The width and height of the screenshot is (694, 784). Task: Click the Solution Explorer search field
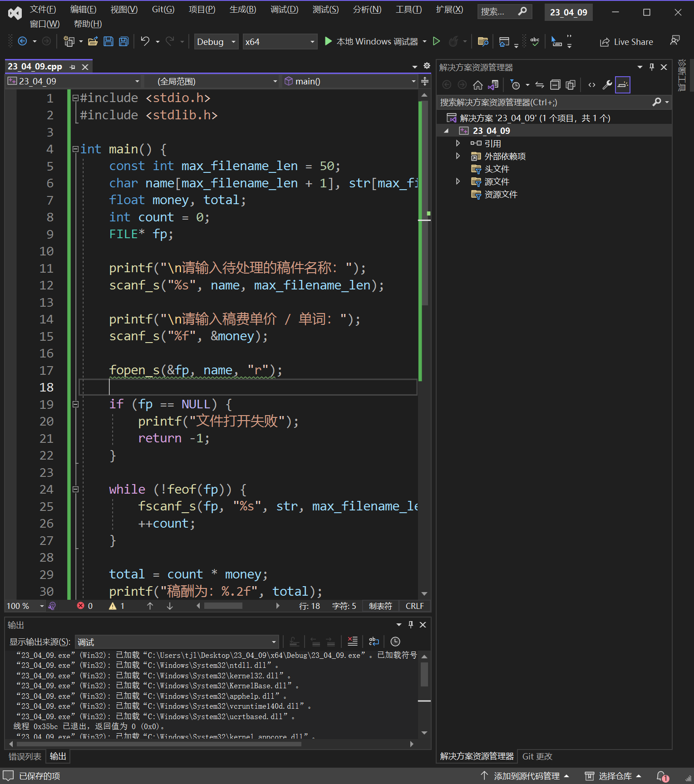(x=544, y=102)
